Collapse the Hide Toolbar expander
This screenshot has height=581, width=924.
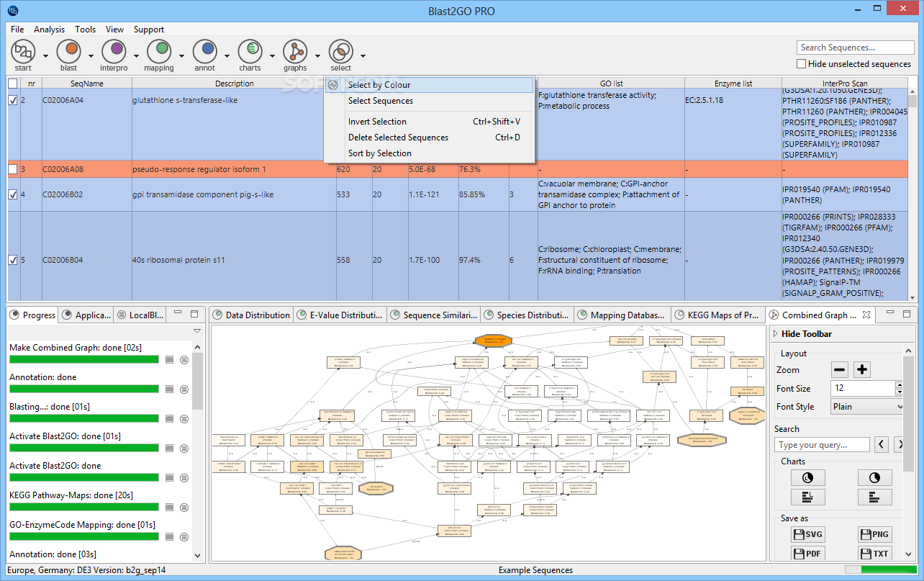[x=776, y=334]
